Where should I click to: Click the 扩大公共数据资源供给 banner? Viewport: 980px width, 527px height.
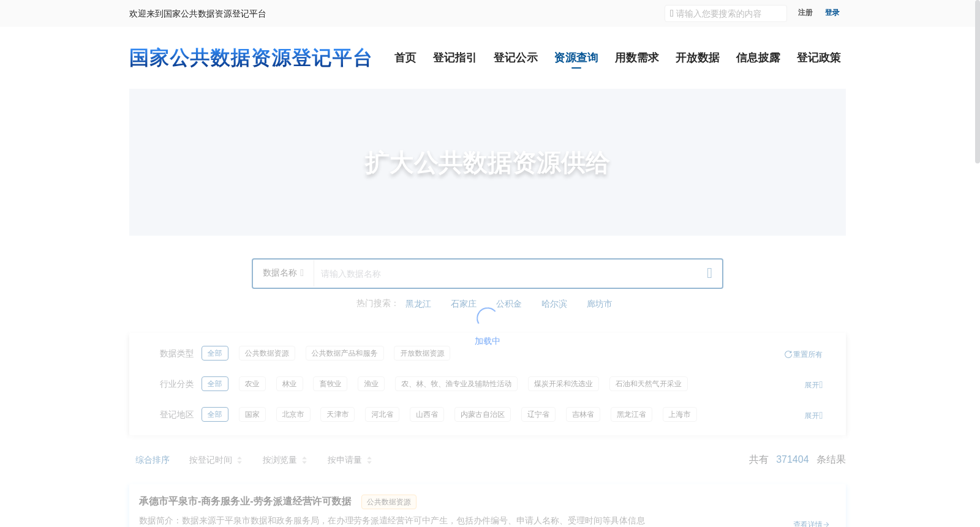(x=488, y=162)
